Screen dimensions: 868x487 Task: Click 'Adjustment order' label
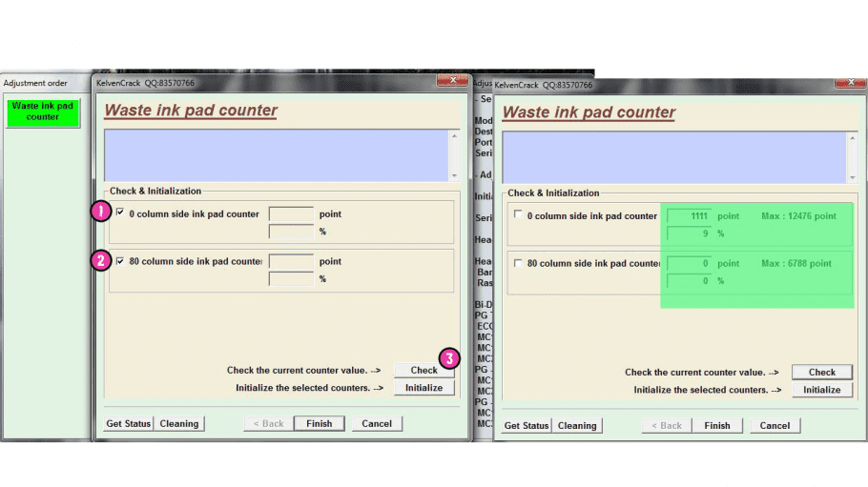[x=35, y=83]
